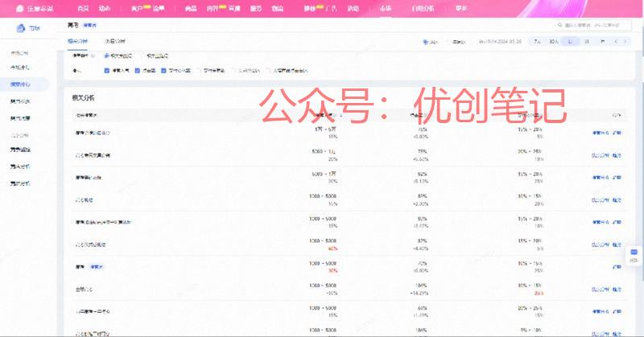This screenshot has width=644, height=337.
Task: Check the fifth metric checkbox in the row
Action: pos(233,71)
